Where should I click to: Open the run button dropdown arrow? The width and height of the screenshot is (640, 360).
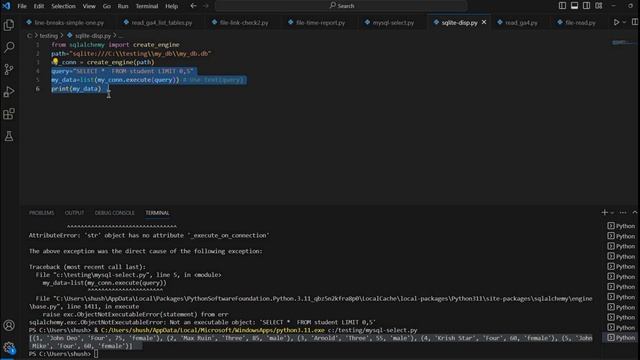point(624,22)
